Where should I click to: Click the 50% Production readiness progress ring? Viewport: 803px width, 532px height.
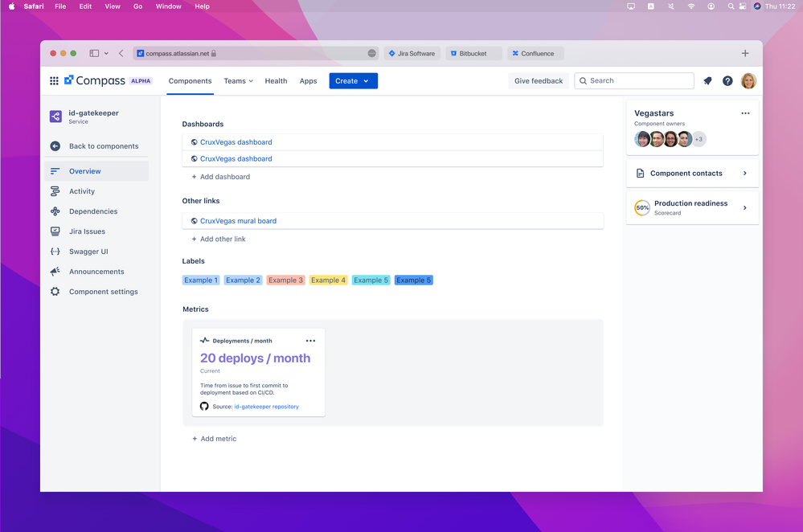642,208
